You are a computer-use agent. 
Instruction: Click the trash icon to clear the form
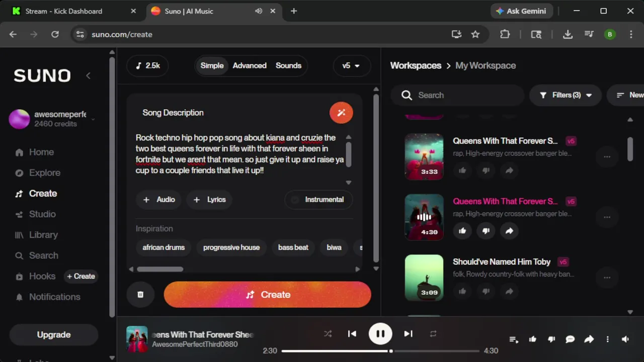click(140, 295)
